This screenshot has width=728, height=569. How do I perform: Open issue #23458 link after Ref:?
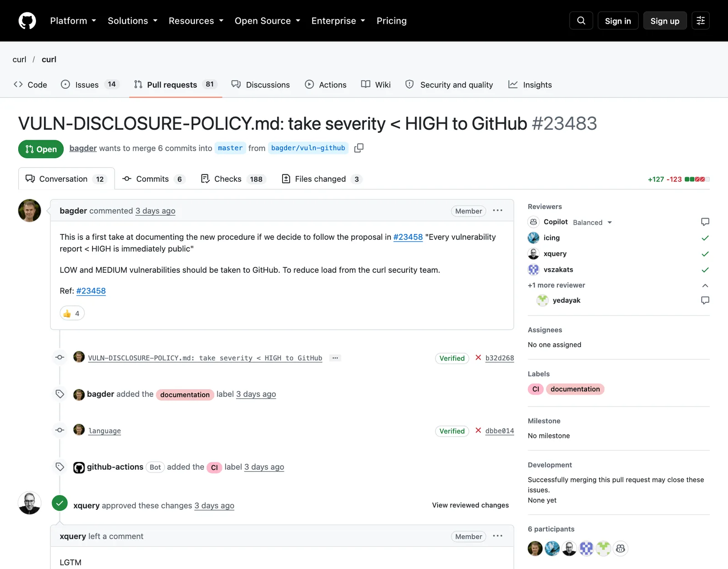point(91,291)
